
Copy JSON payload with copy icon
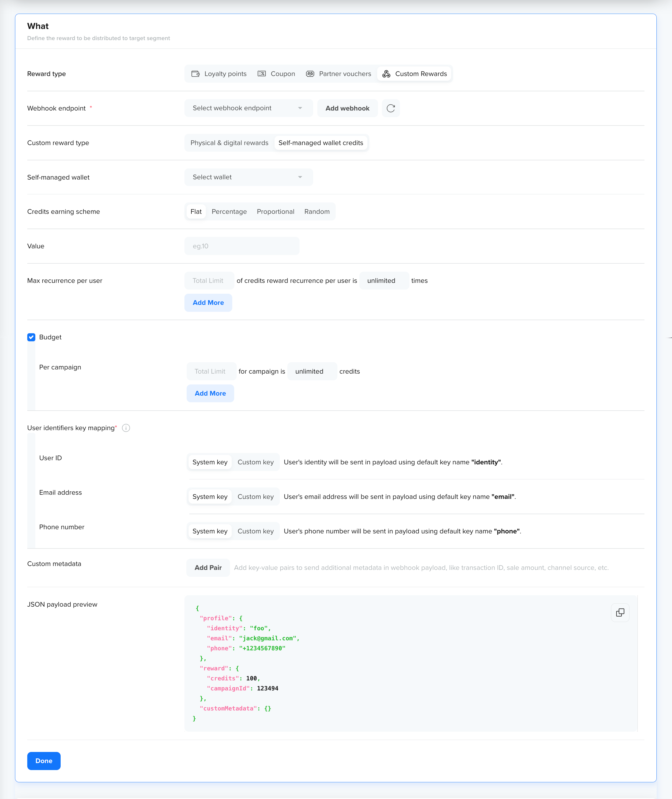620,612
